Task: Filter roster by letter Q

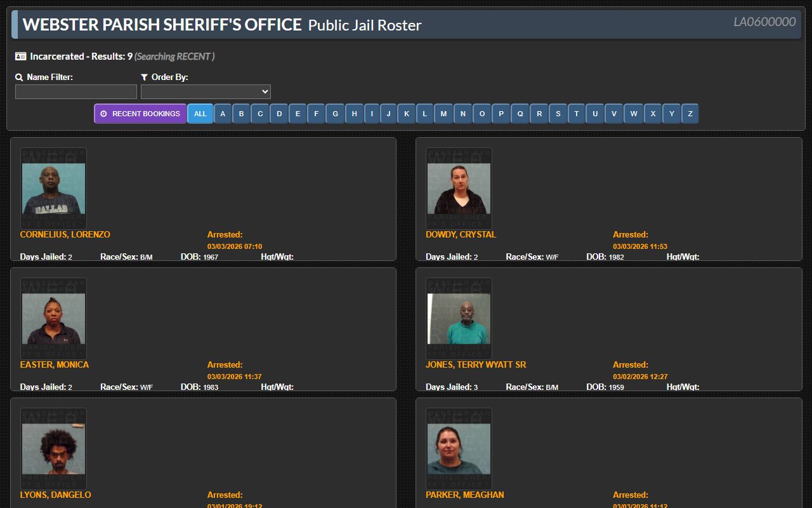Action: [x=520, y=114]
